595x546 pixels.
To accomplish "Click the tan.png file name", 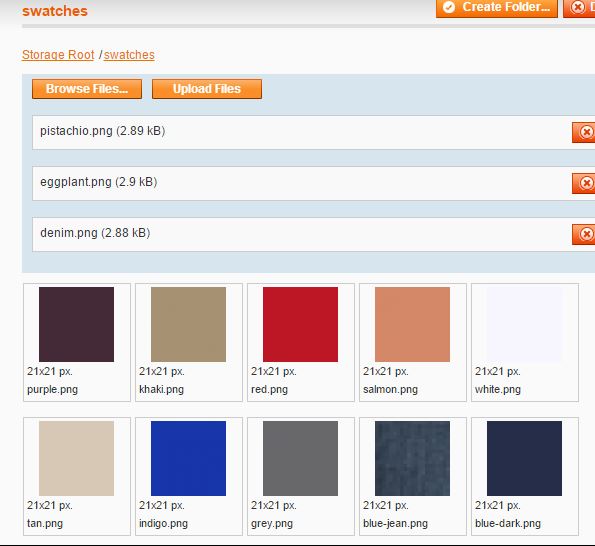I will 45,524.
